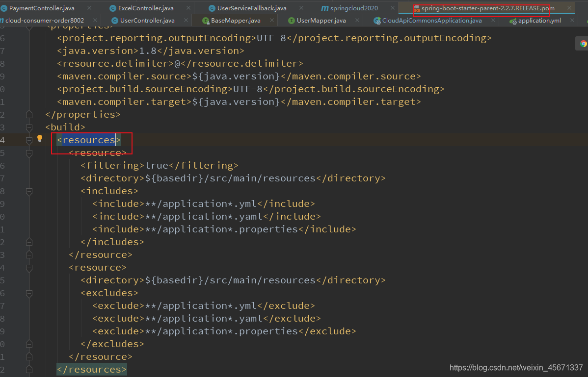Close the UserMapper.java tab
588x377 pixels.
point(357,20)
